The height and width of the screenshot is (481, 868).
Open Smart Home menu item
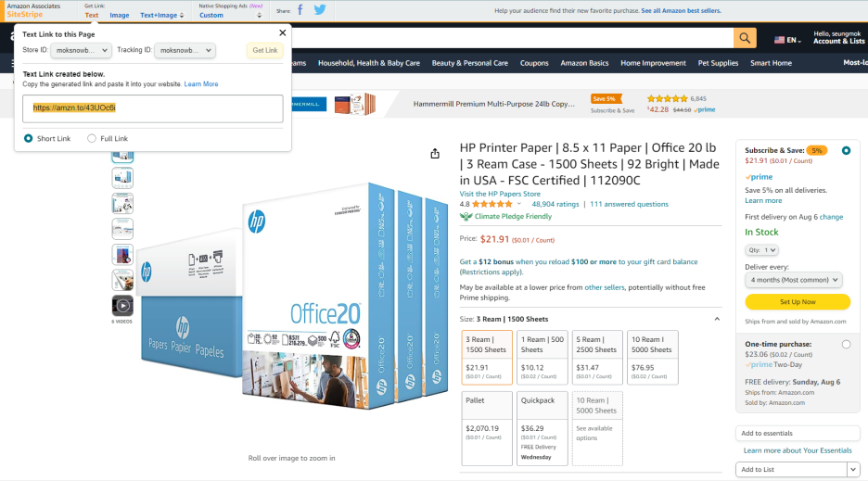click(x=771, y=63)
